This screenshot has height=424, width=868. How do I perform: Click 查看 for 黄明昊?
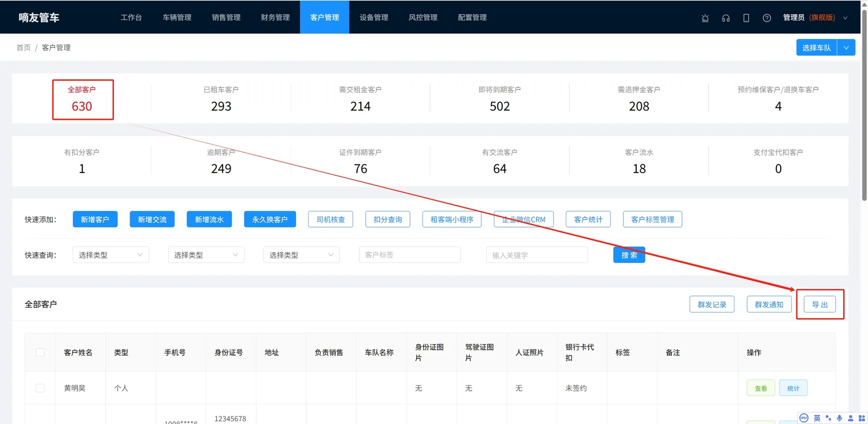click(761, 388)
